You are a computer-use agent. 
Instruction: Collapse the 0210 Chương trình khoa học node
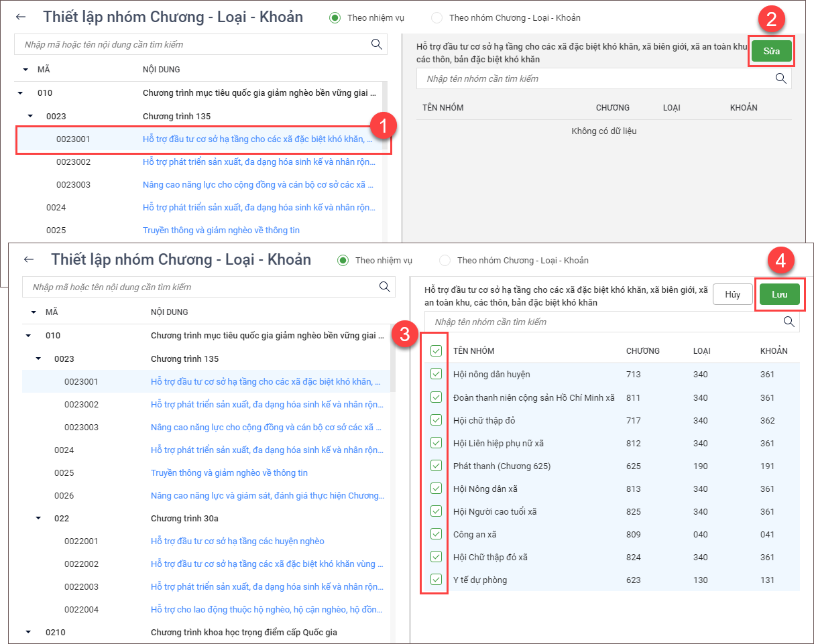point(28,632)
